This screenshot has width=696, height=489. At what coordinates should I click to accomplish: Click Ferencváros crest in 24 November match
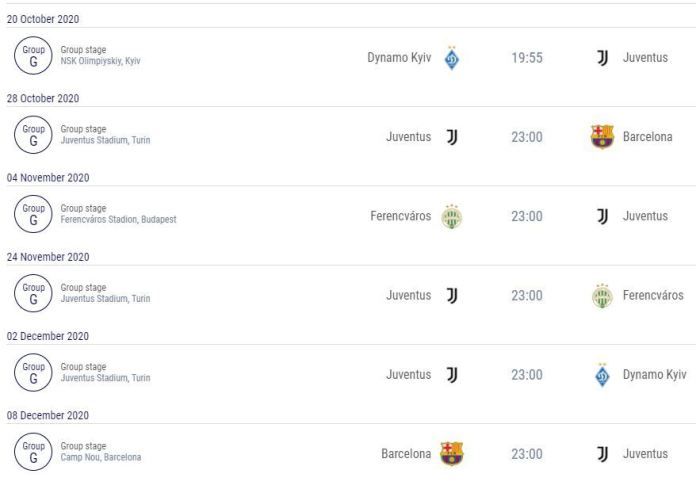(602, 296)
